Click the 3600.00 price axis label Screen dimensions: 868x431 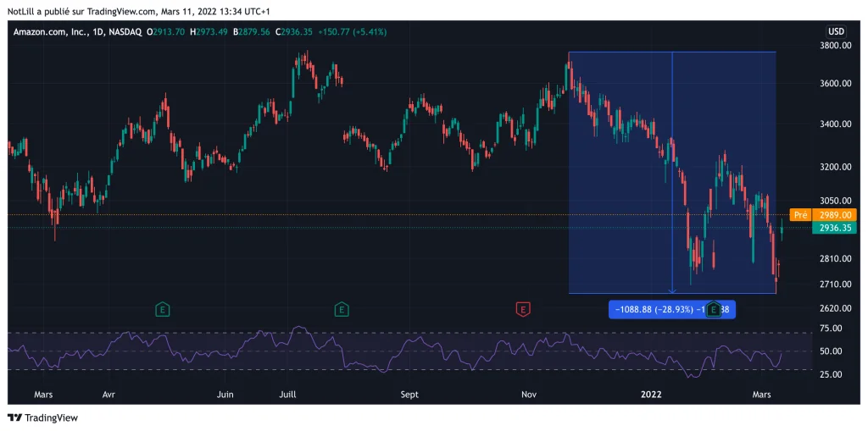pyautogui.click(x=834, y=84)
